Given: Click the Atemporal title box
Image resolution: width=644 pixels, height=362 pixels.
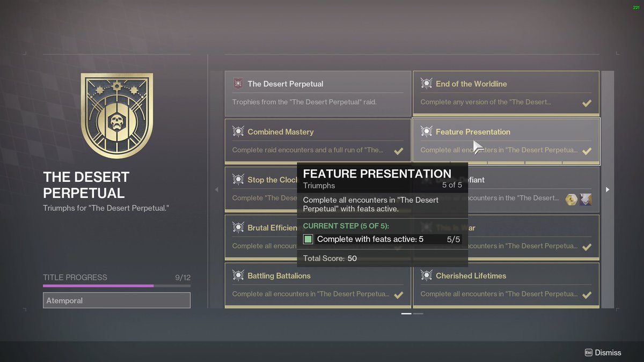Looking at the screenshot, I should pos(116,300).
